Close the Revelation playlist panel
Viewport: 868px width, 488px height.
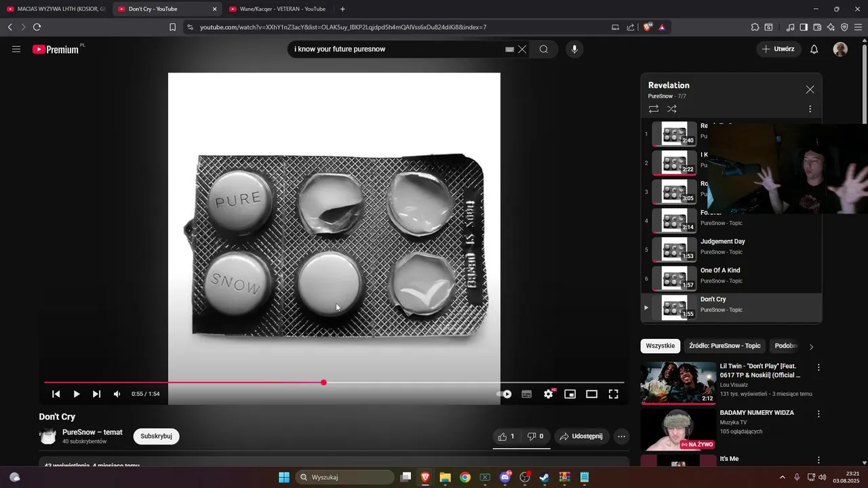(810, 89)
